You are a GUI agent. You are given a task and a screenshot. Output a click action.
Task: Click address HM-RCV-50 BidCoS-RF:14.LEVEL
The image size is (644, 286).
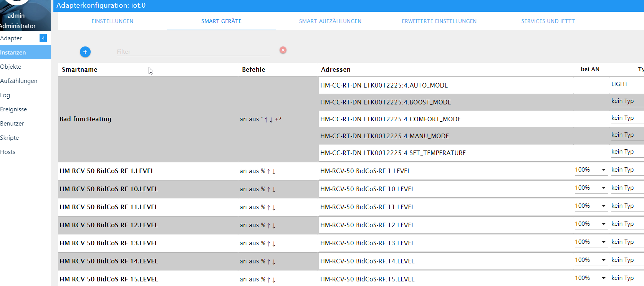tap(367, 261)
